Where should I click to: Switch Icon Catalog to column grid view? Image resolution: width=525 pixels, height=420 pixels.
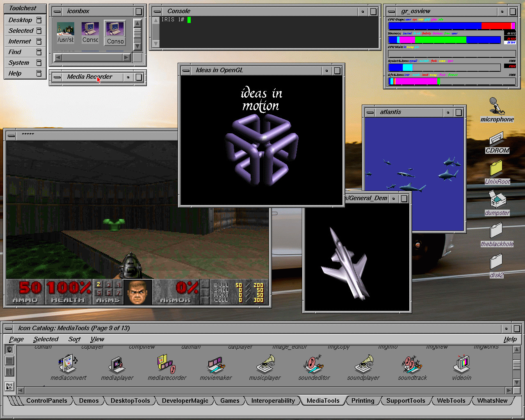click(9, 372)
